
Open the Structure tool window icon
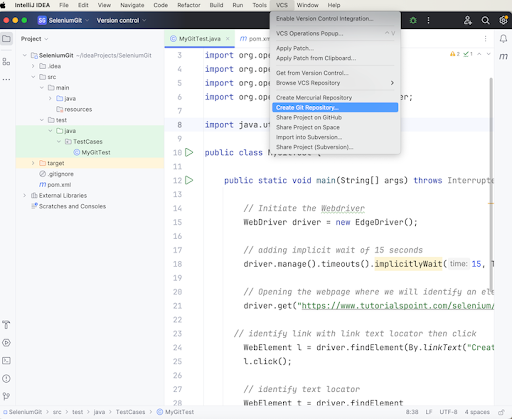6,62
